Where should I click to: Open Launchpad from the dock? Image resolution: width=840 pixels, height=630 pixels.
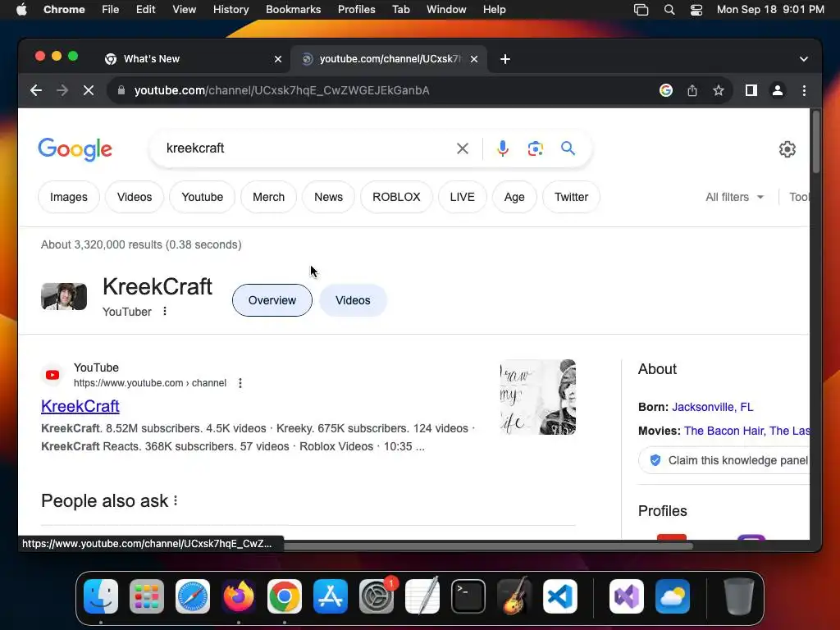[146, 596]
